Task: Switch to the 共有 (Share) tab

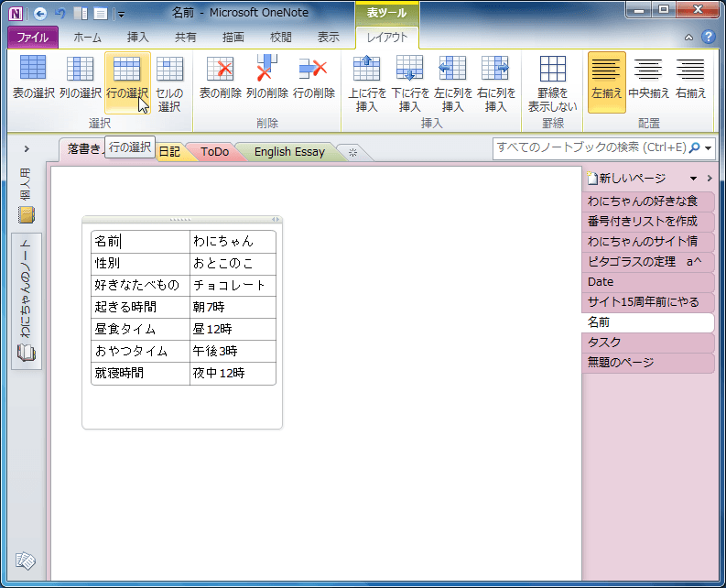Action: tap(186, 38)
